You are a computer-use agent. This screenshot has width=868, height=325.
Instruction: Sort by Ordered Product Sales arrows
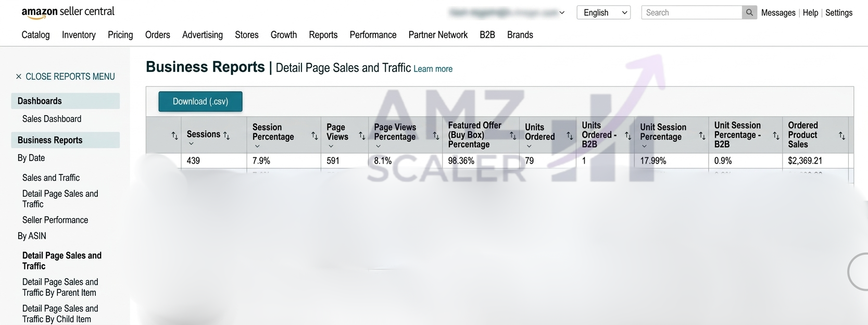[842, 135]
